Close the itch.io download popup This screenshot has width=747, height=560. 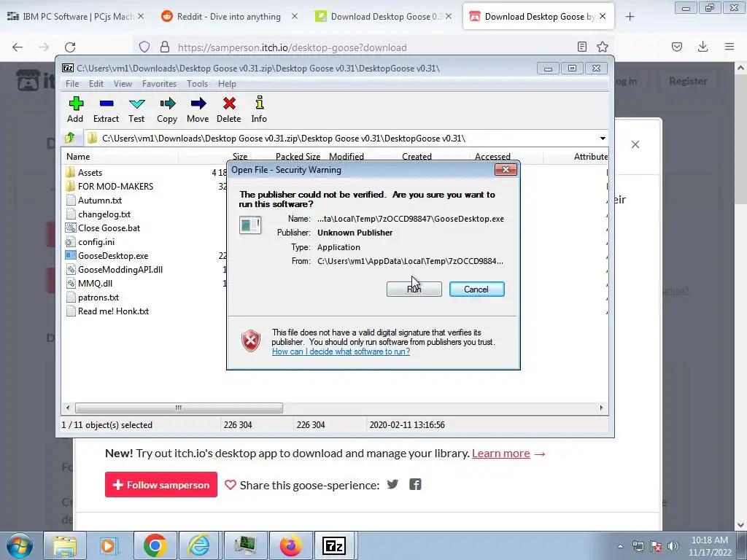635,144
